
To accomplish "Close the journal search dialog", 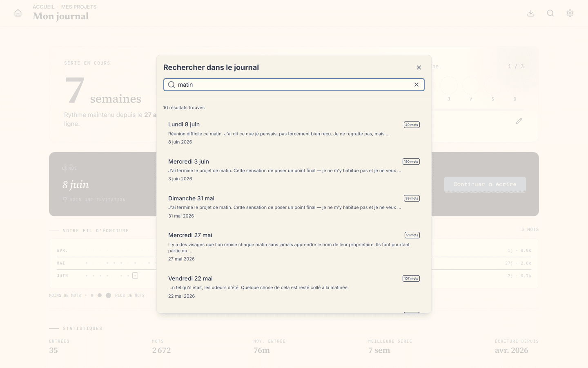I will pos(419,67).
